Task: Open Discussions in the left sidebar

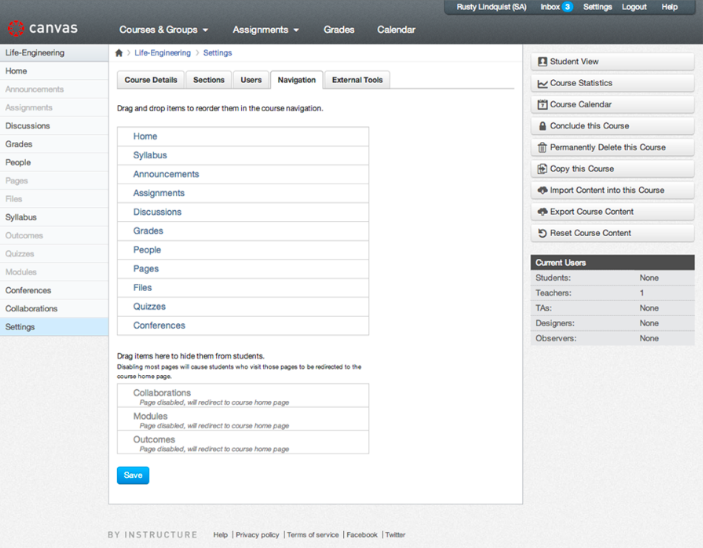Action: 54,126
